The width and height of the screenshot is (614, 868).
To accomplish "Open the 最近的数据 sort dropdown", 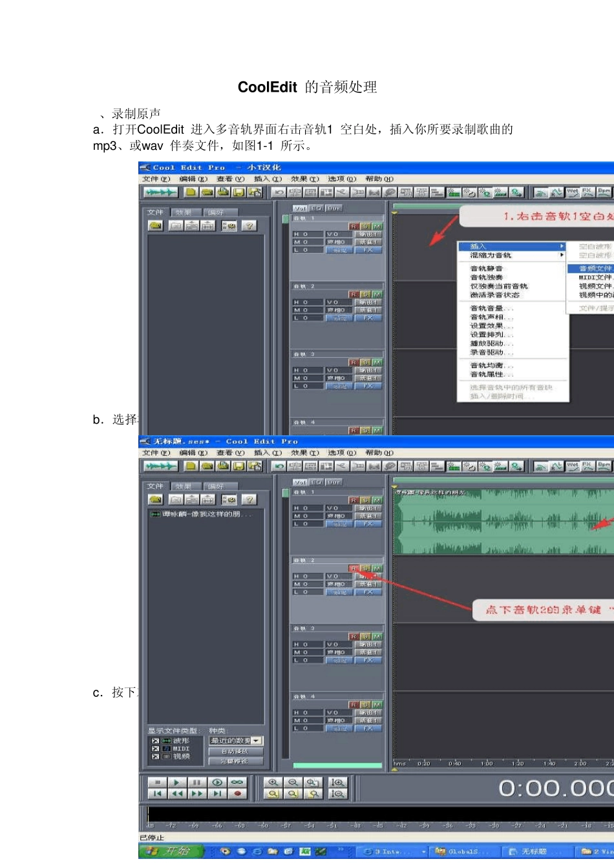I will pyautogui.click(x=257, y=741).
